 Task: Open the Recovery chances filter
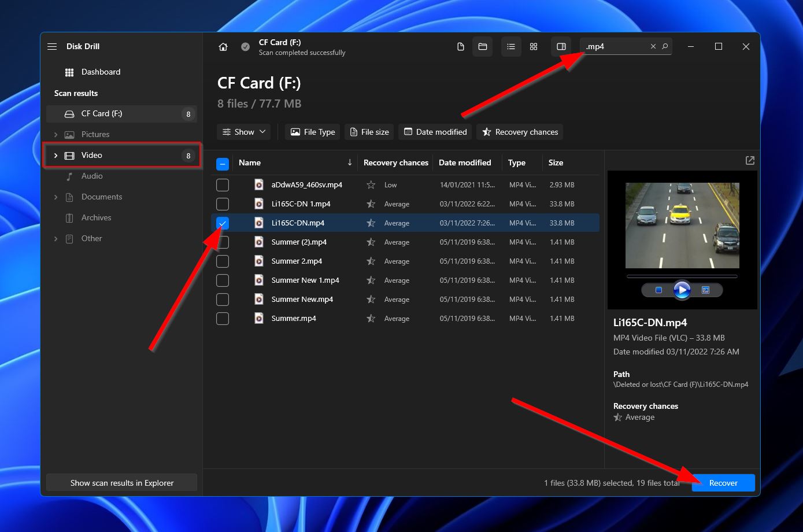pos(520,132)
